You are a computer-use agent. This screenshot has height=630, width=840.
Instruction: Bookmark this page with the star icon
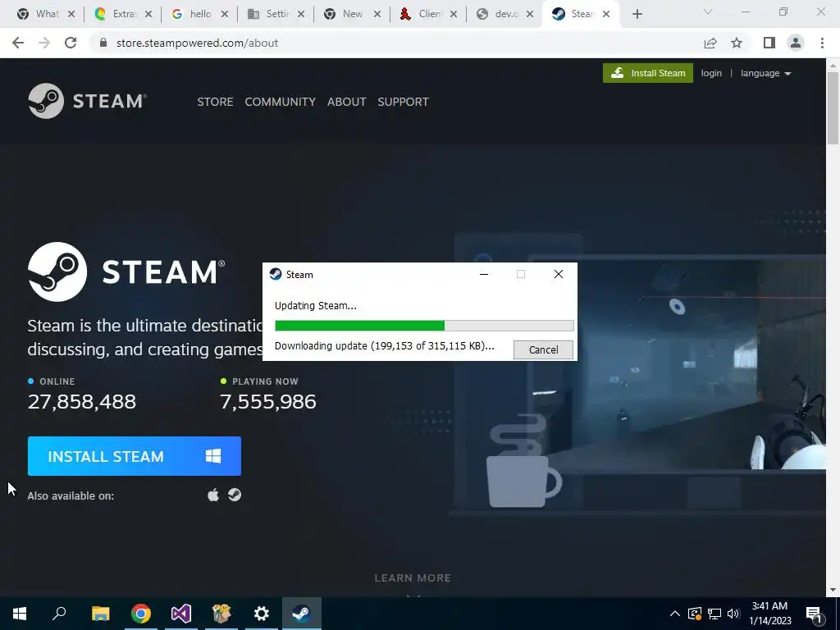click(737, 43)
